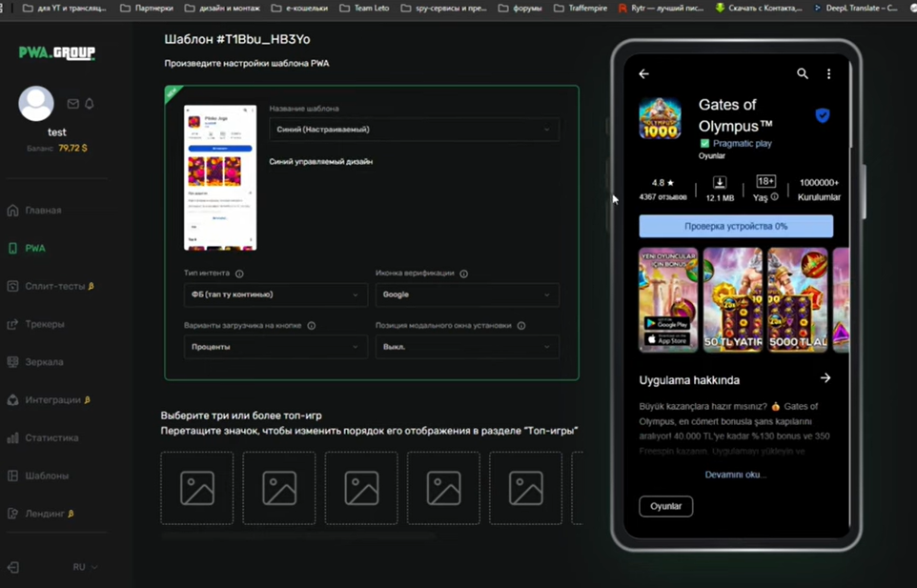Click info icon beside Варианты загрузчика на кнопке

[x=312, y=326]
